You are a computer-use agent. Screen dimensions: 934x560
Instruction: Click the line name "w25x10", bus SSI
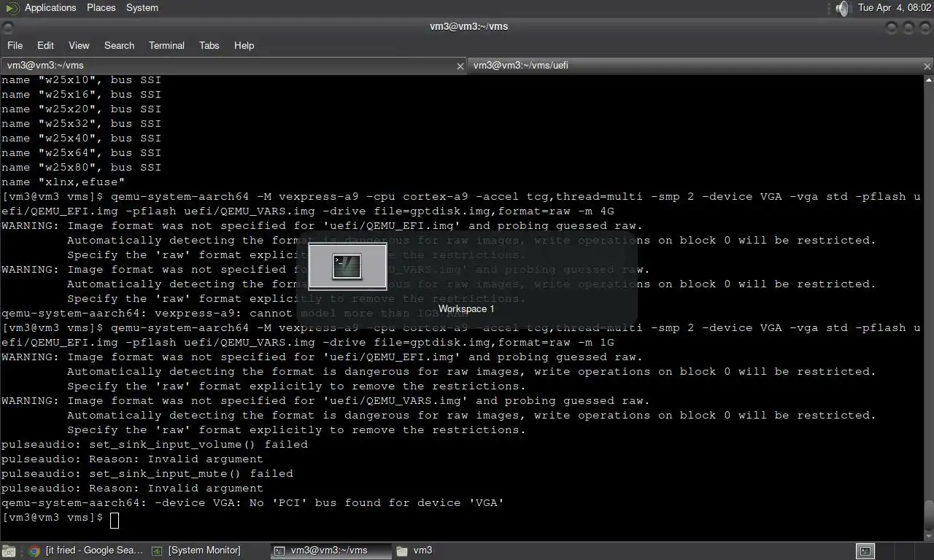coord(81,80)
